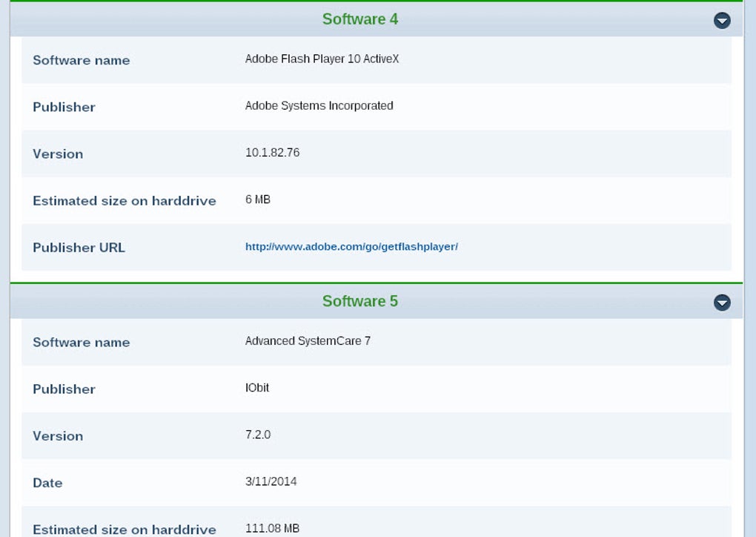Image resolution: width=756 pixels, height=537 pixels.
Task: Click Software name label for Adobe Flash Player
Action: tap(82, 60)
